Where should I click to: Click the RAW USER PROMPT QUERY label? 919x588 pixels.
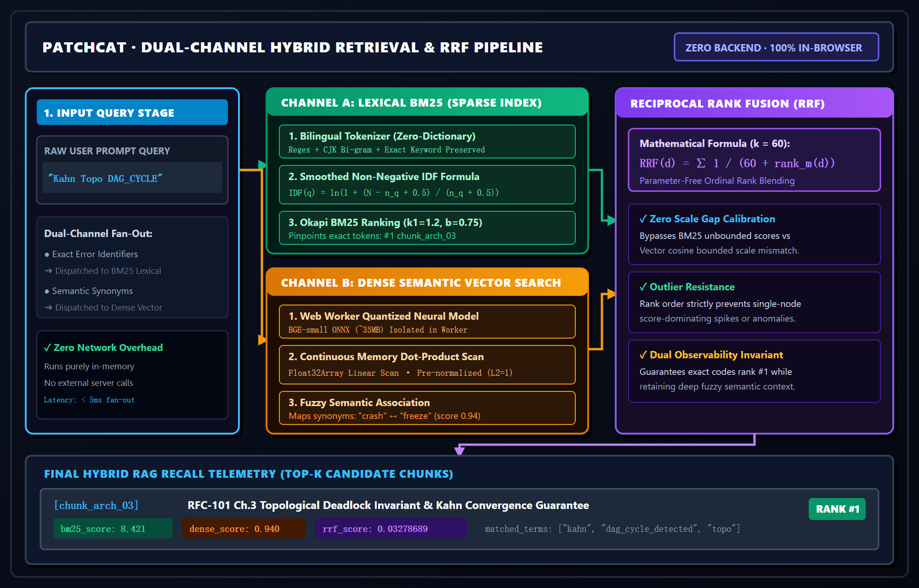coord(107,151)
